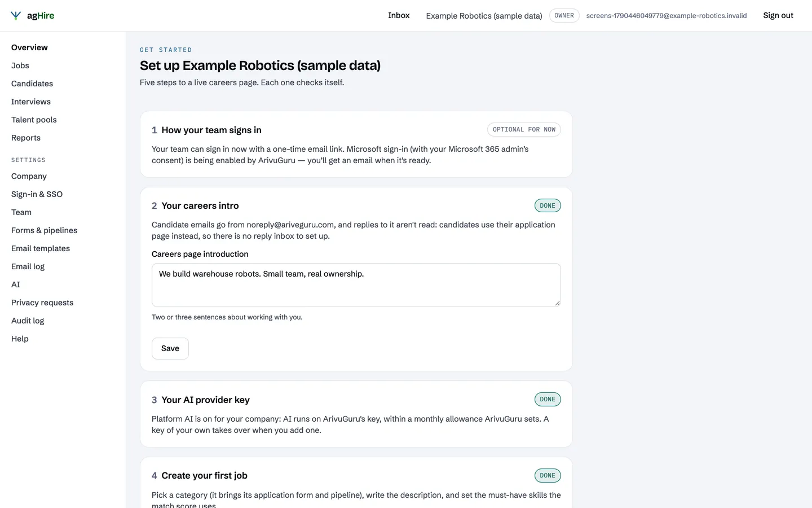This screenshot has height=508, width=812.
Task: Click Sign out
Action: [x=778, y=15]
